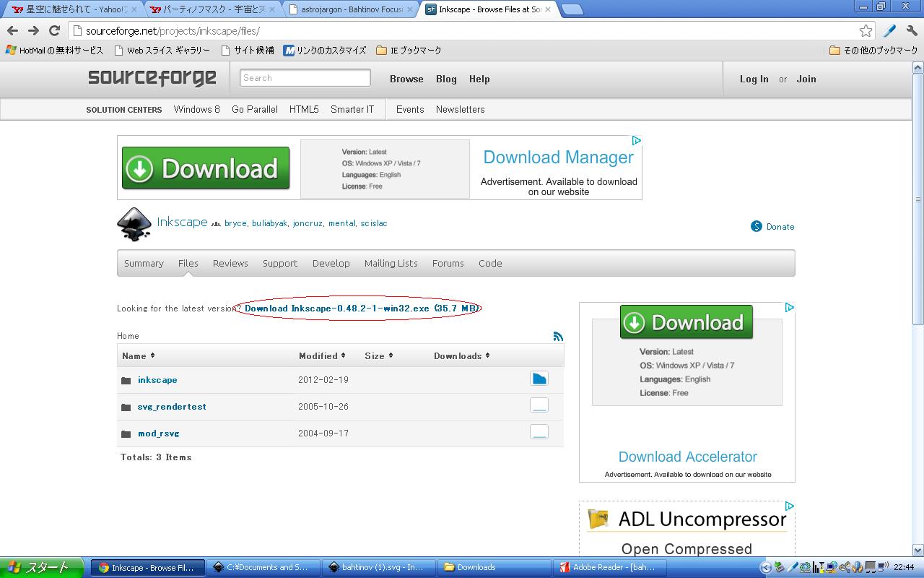The image size is (924, 578).
Task: Click the Inkscape project logo
Action: (x=134, y=224)
